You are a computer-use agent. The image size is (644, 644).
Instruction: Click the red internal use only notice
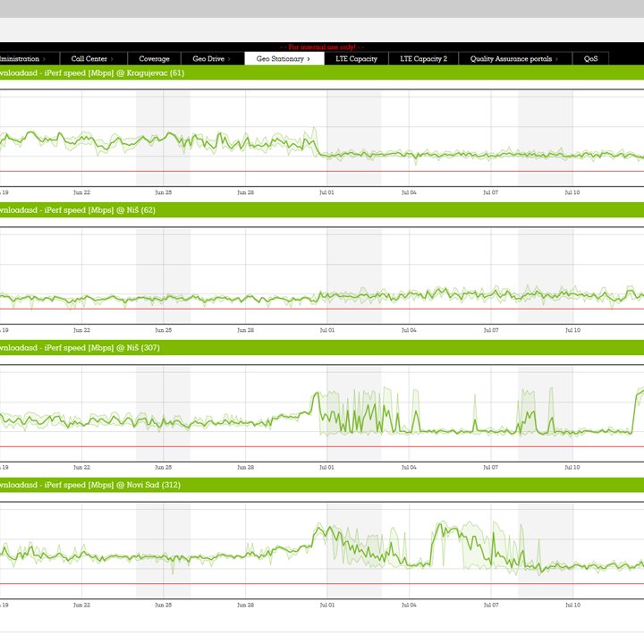coord(322,47)
